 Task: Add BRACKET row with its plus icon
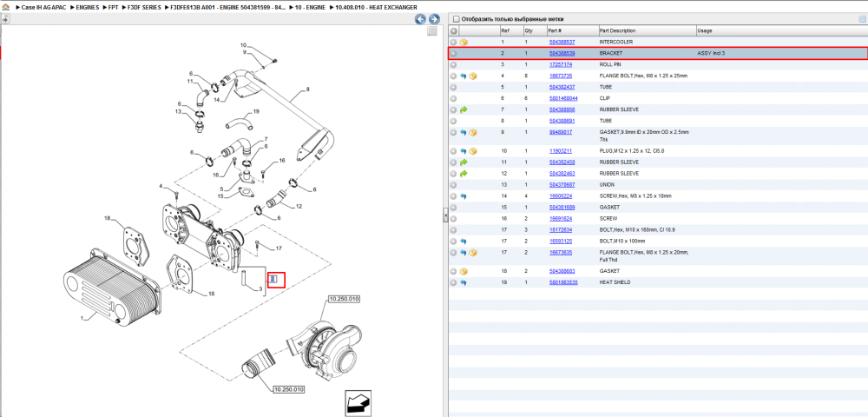tap(453, 54)
